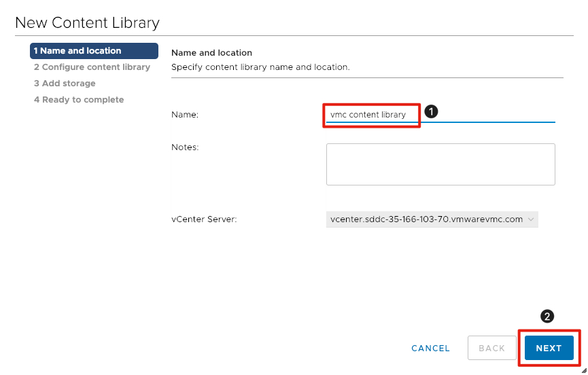Click the vCenter Server: field label
Image resolution: width=588 pixels, height=375 pixels.
(204, 219)
